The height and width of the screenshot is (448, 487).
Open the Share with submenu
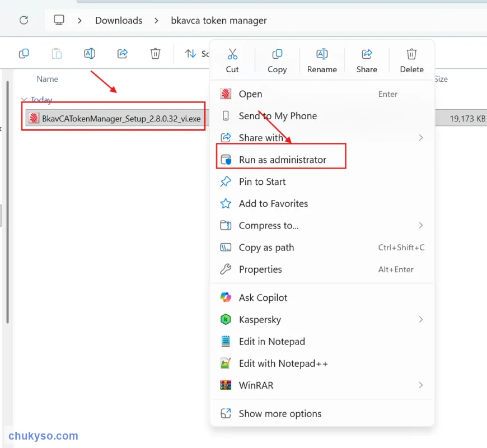click(x=322, y=138)
